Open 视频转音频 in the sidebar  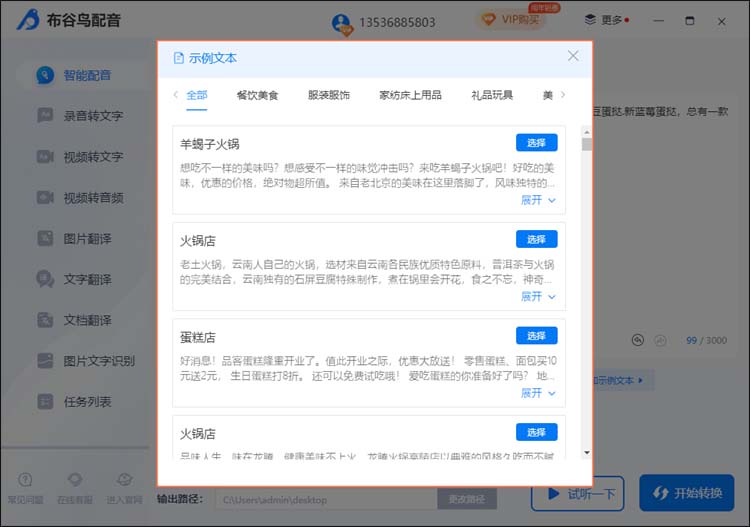(80, 198)
